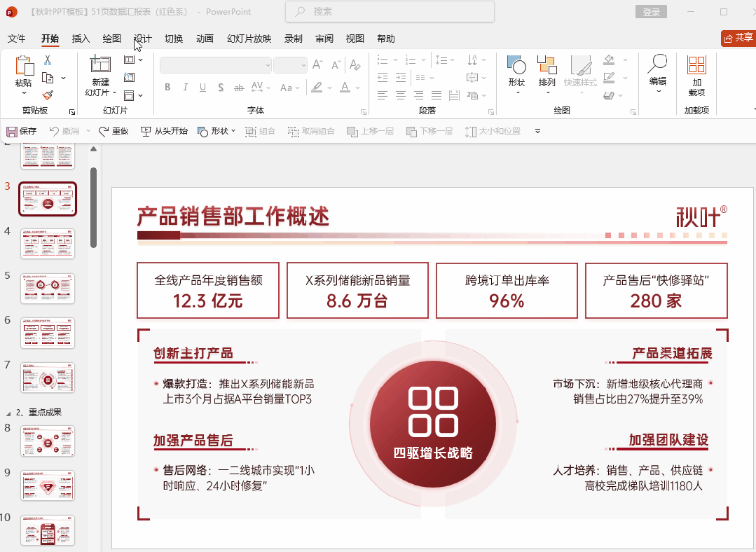Toggle center text alignment

tap(401, 95)
